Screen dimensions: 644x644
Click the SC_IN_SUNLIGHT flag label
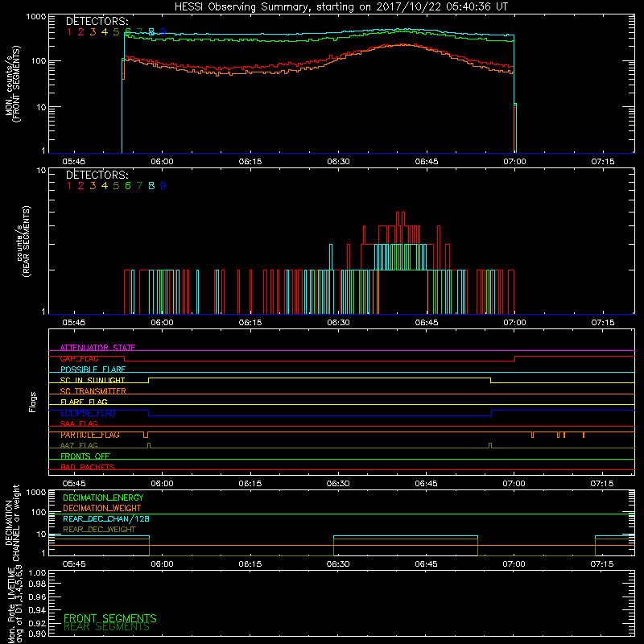click(x=93, y=380)
